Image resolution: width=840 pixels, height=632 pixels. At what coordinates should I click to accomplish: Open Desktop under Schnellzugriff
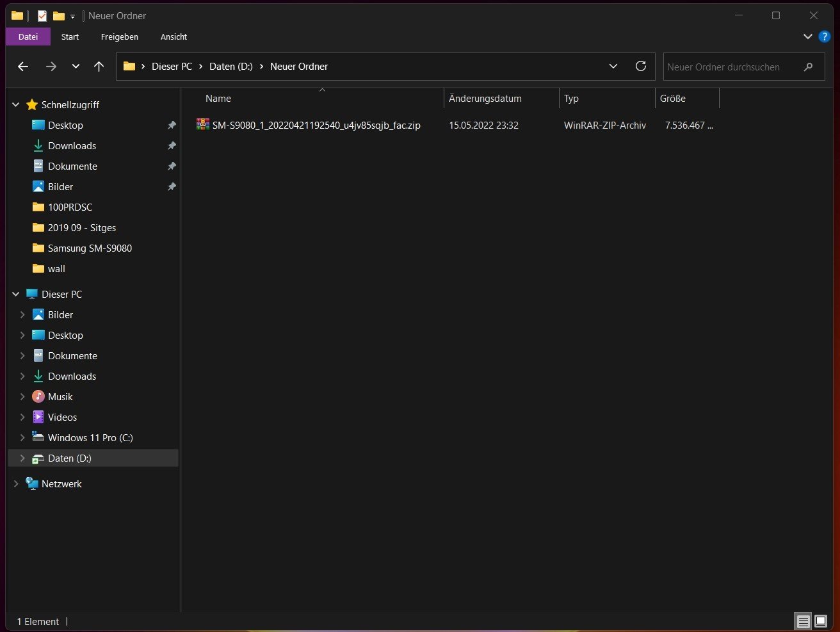tap(65, 126)
